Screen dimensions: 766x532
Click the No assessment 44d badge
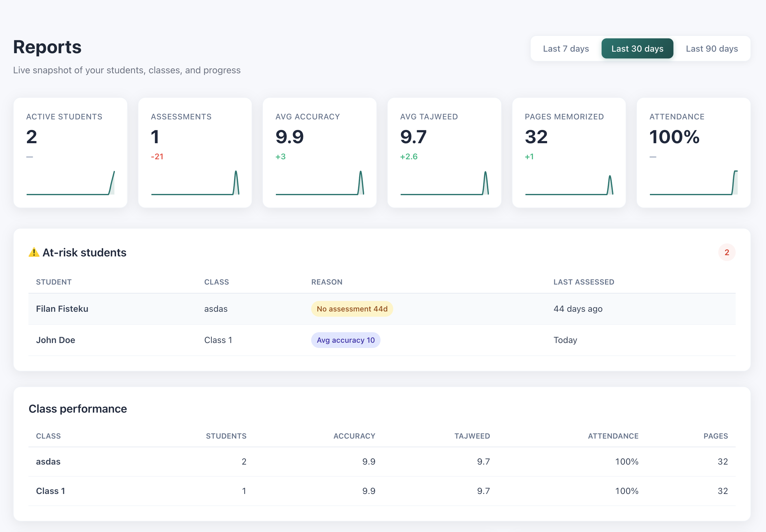(x=352, y=309)
